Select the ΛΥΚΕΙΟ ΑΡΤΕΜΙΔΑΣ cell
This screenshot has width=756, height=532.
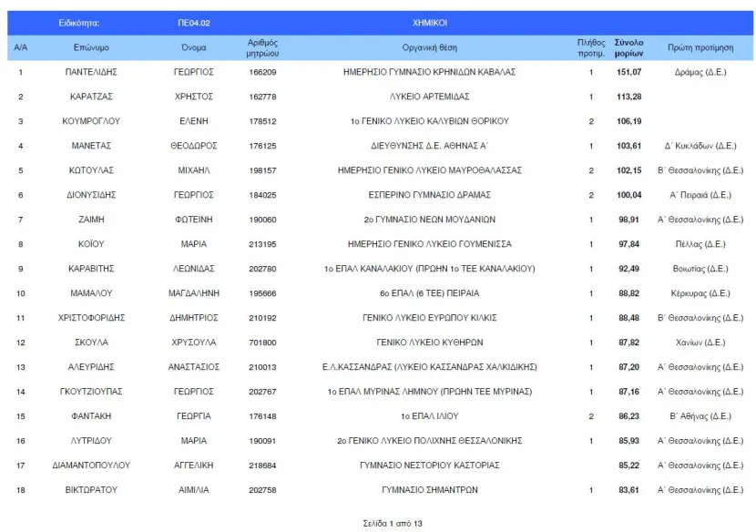[430, 97]
